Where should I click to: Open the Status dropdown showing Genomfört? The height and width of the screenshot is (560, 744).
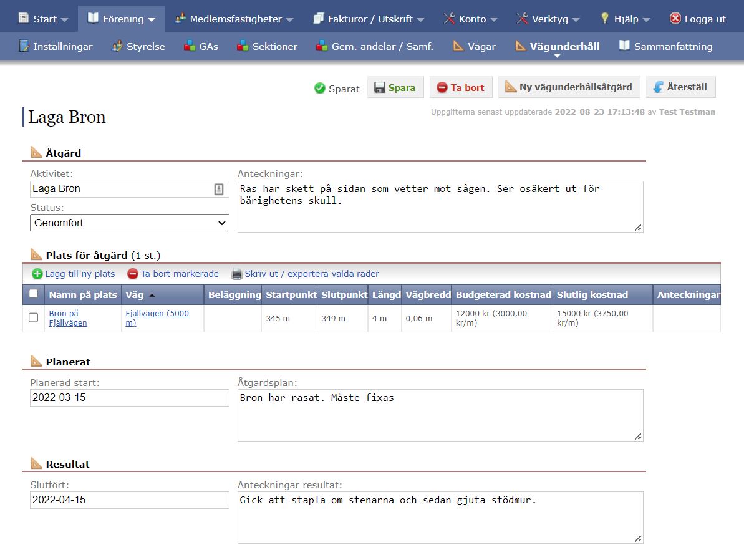pos(130,223)
